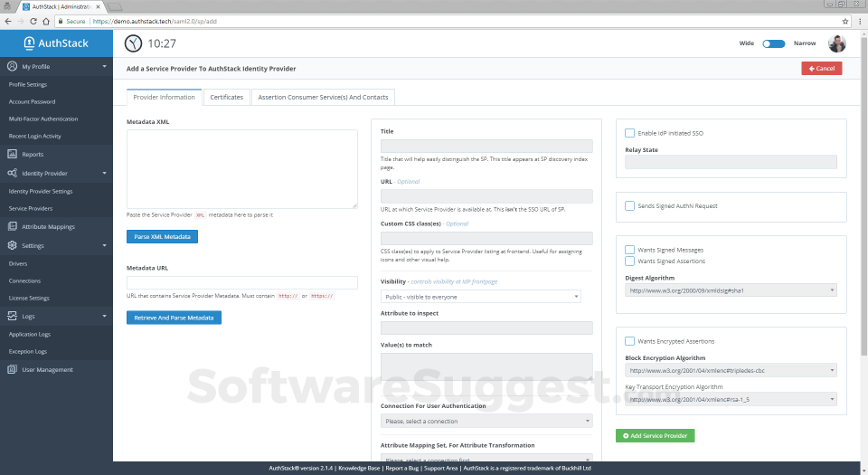Viewport: 868px width, 475px height.
Task: Open Connection For User Authentication dropdown
Action: coord(486,421)
